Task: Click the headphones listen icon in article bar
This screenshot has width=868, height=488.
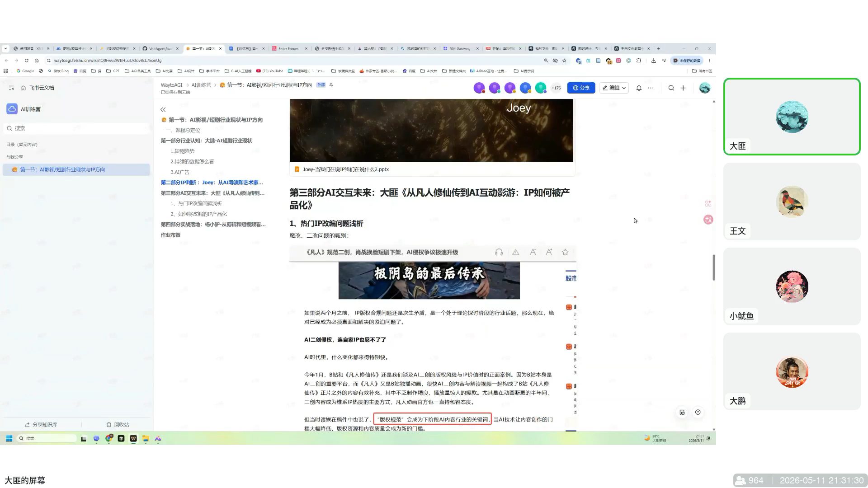Action: (499, 252)
